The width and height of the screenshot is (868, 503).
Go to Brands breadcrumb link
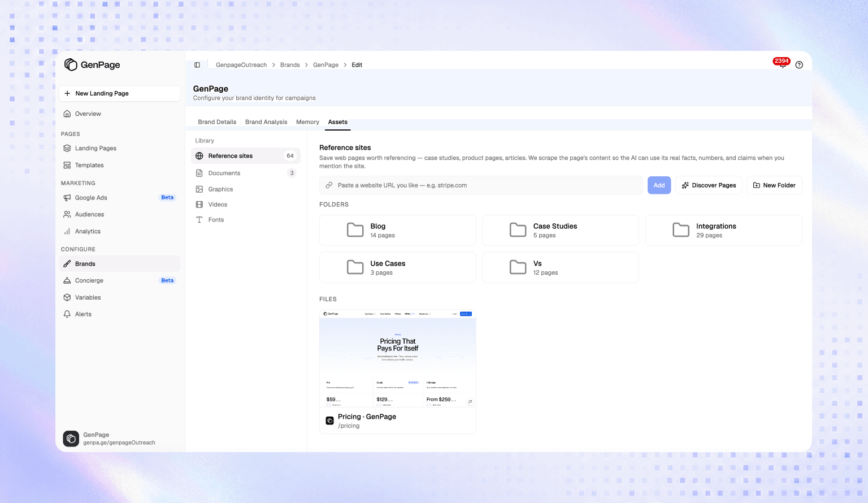point(290,65)
